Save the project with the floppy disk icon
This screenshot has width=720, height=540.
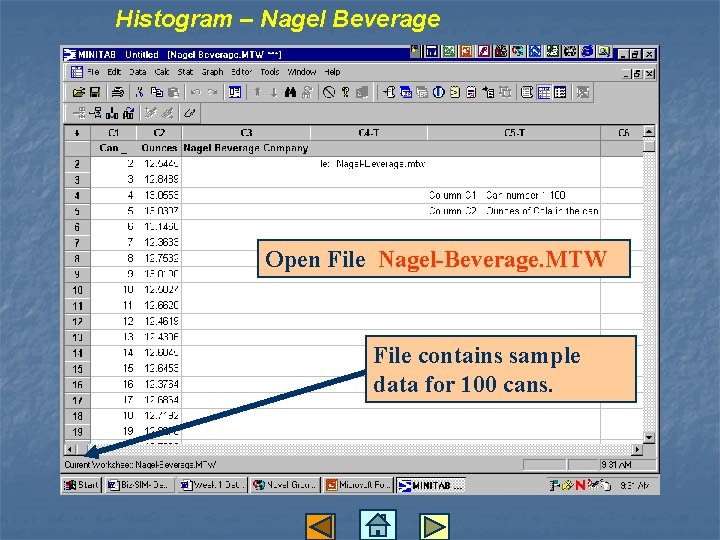pyautogui.click(x=95, y=92)
